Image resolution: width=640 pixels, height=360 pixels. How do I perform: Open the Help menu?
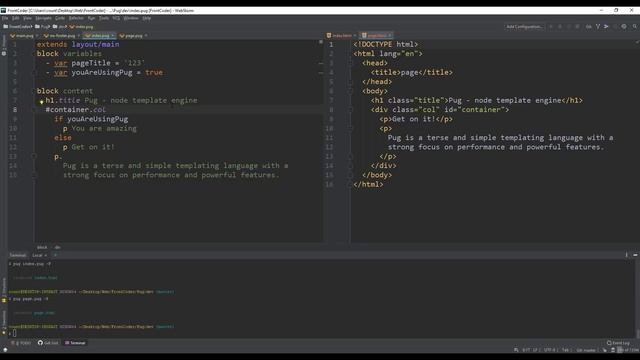coord(147,18)
